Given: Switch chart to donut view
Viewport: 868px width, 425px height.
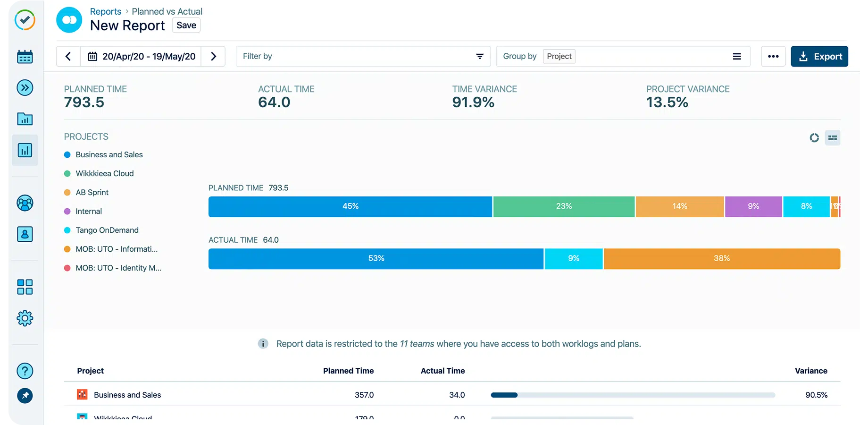Looking at the screenshot, I should tap(814, 138).
